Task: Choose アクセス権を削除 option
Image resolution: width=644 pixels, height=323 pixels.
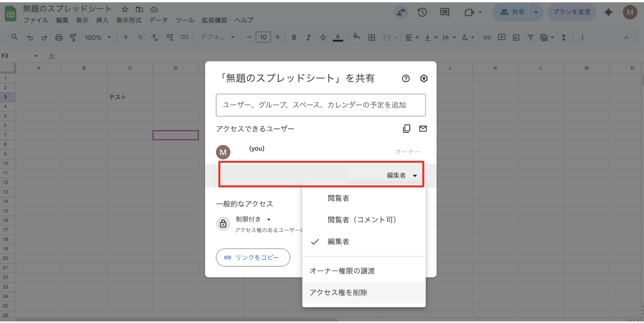Action: tap(364, 293)
